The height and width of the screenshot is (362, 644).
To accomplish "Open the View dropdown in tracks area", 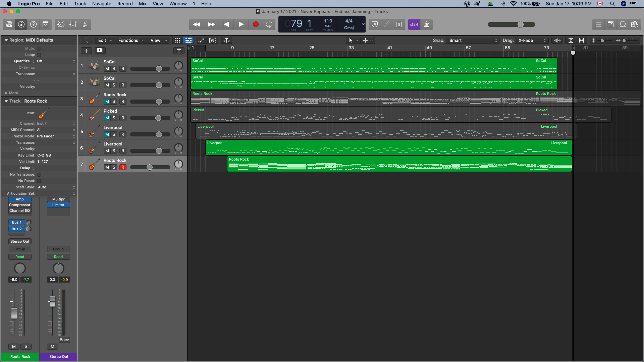I will [158, 40].
